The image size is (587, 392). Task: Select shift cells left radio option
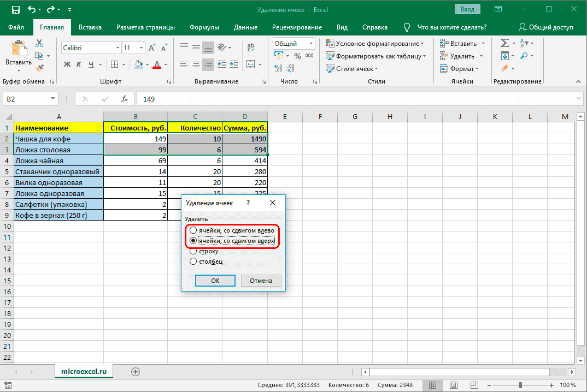tap(193, 231)
